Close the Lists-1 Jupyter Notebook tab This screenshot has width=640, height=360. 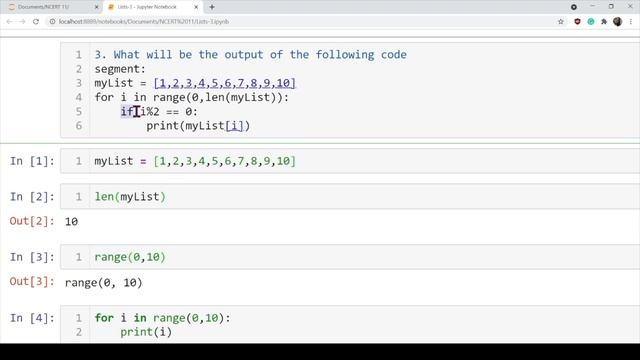[196, 7]
